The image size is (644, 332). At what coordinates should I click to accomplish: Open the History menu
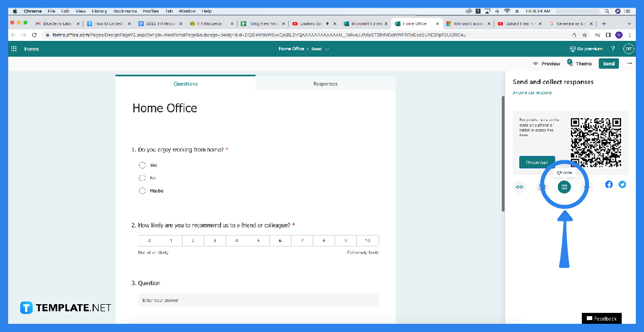click(99, 11)
